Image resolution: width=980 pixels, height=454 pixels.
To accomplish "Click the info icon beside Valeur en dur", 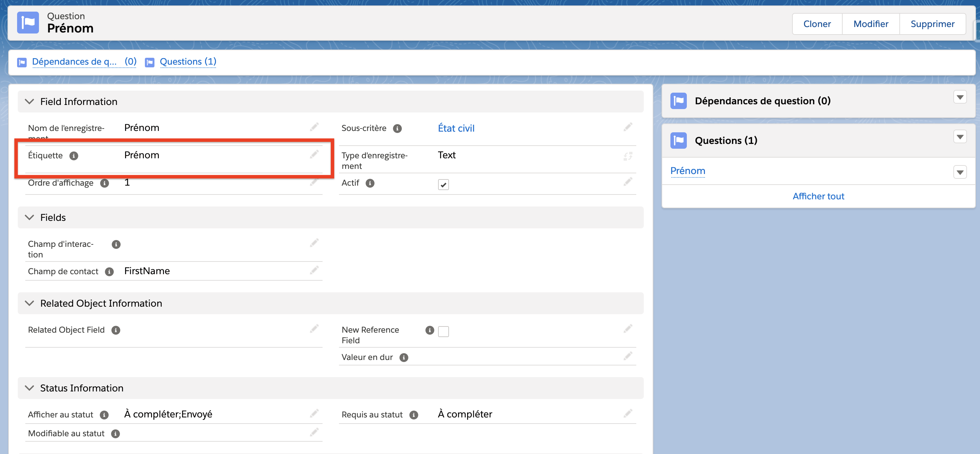I will 404,358.
